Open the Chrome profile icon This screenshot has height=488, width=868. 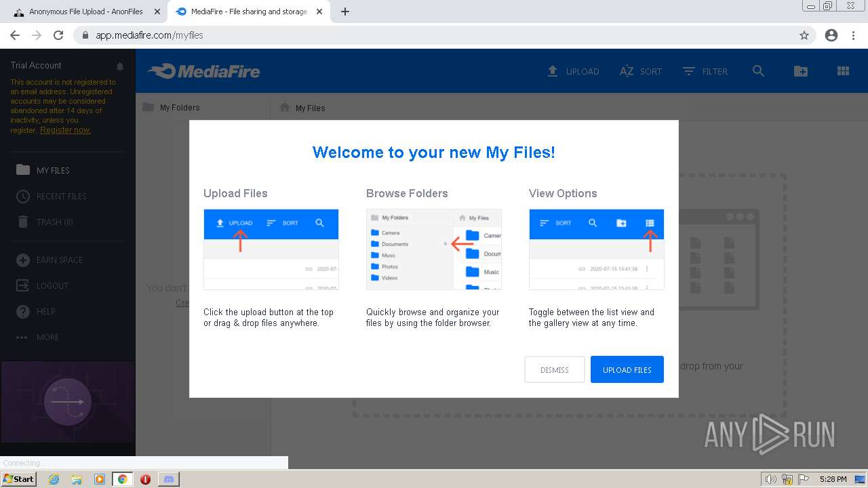(x=831, y=35)
